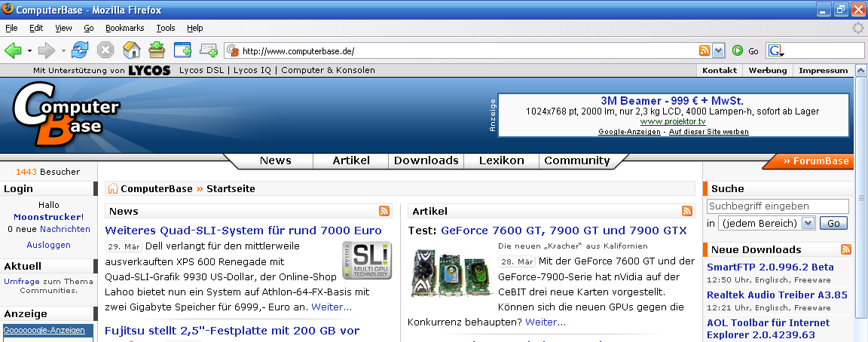The width and height of the screenshot is (868, 342).
Task: Open the Fujitsu 200 GB Festplatte headline
Action: click(232, 331)
